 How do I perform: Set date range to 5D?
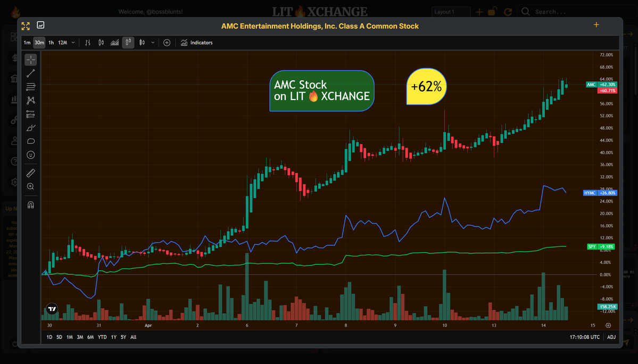pyautogui.click(x=59, y=337)
